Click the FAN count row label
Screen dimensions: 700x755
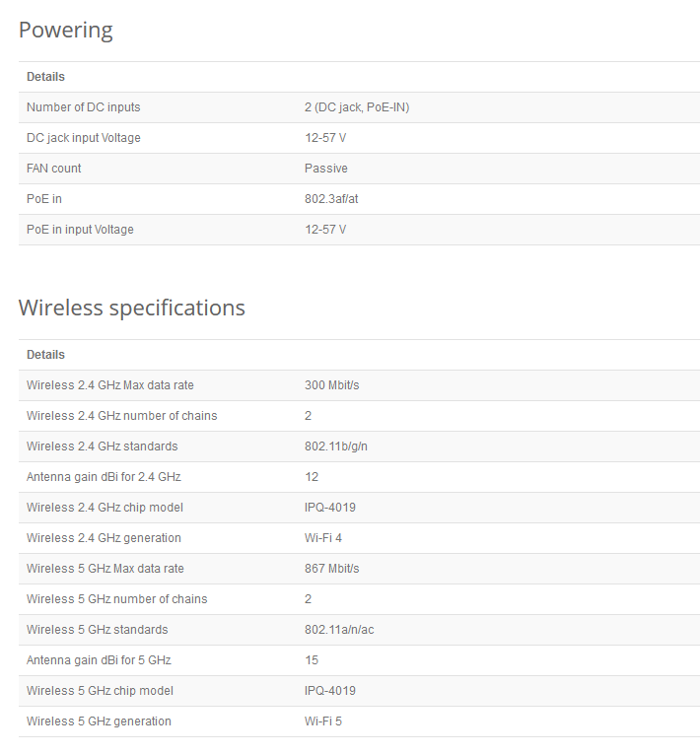54,169
